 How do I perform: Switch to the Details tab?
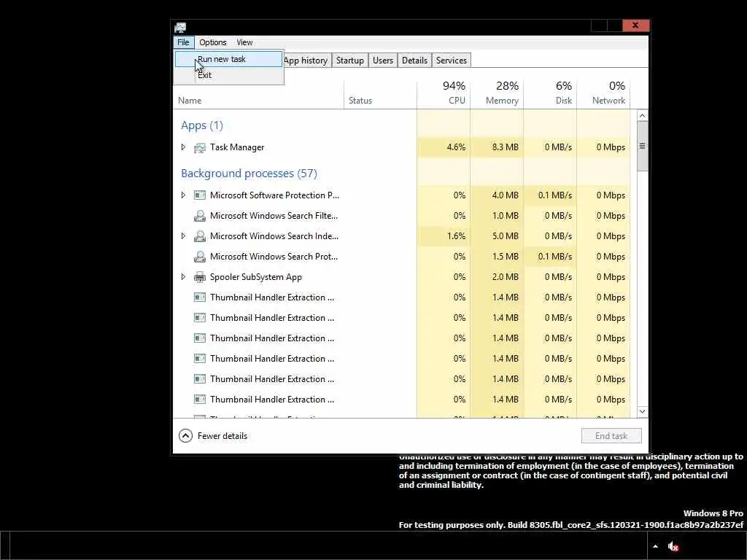(414, 61)
